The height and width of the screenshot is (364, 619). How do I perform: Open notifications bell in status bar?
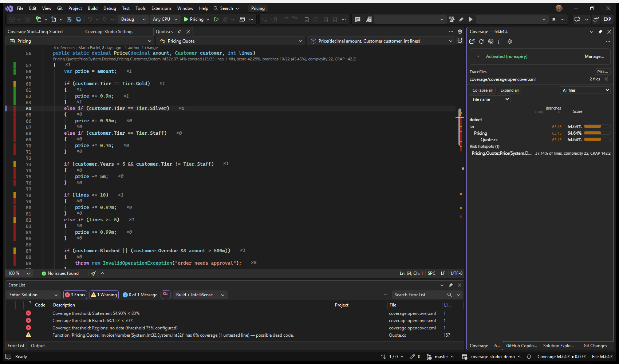[529, 357]
